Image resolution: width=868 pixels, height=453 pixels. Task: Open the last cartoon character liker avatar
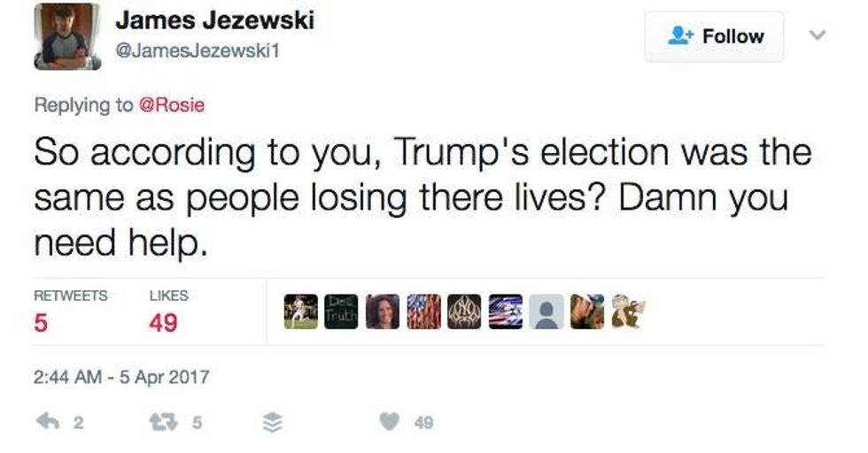click(x=628, y=311)
